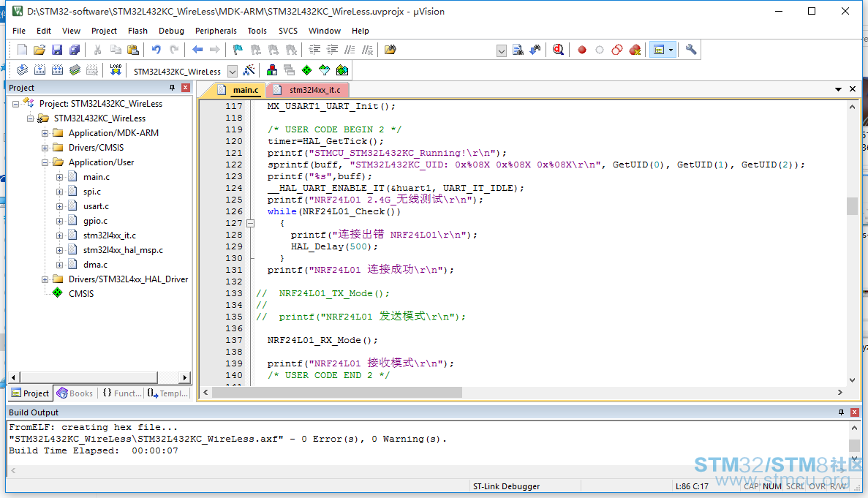Screen dimensions: 868x498
Task: Open the Project menu
Action: point(104,31)
